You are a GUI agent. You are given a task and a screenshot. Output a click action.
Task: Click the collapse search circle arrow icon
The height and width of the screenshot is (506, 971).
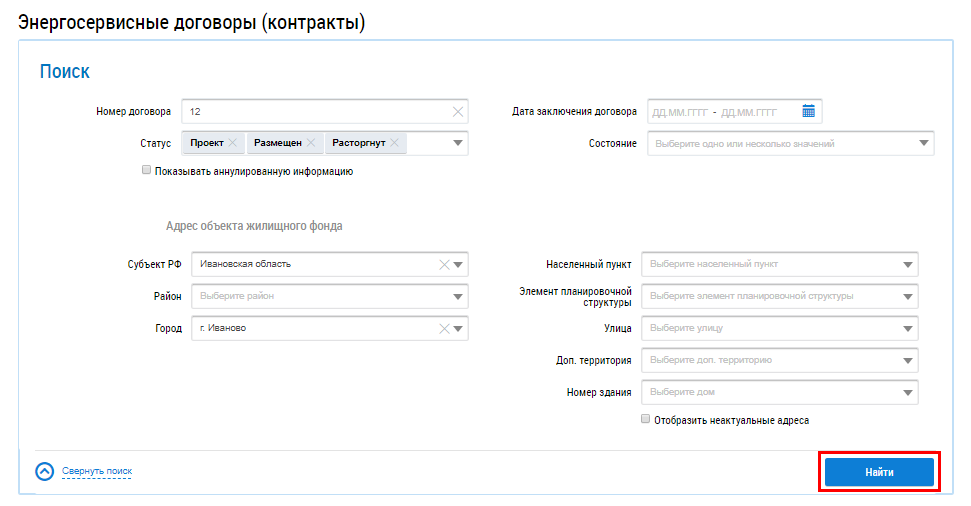tap(44, 472)
